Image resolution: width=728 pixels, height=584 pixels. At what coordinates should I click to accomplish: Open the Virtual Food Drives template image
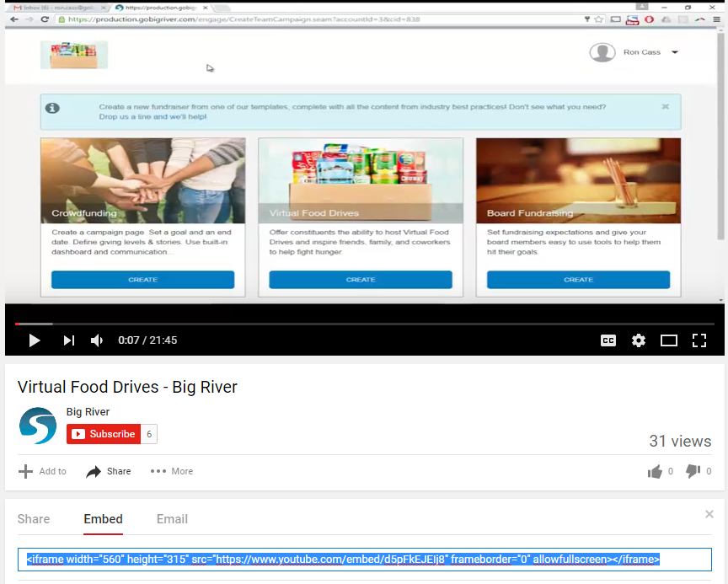click(361, 180)
